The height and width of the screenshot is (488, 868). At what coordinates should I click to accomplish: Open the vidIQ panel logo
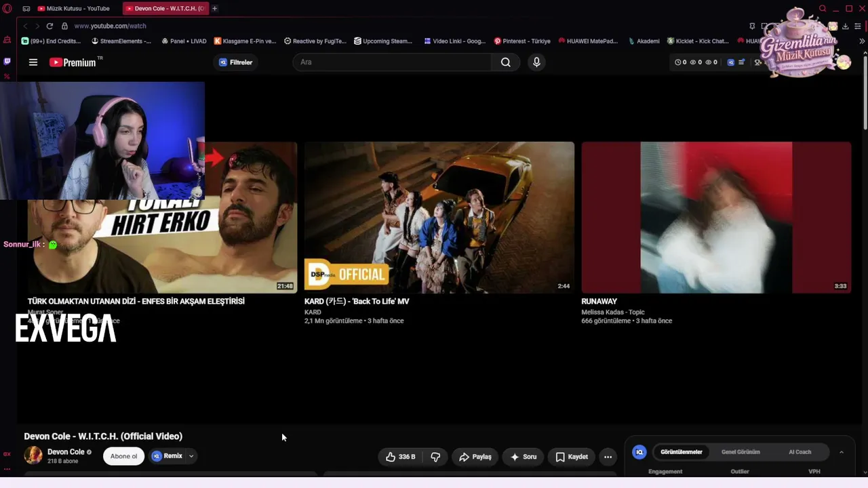[x=639, y=452]
